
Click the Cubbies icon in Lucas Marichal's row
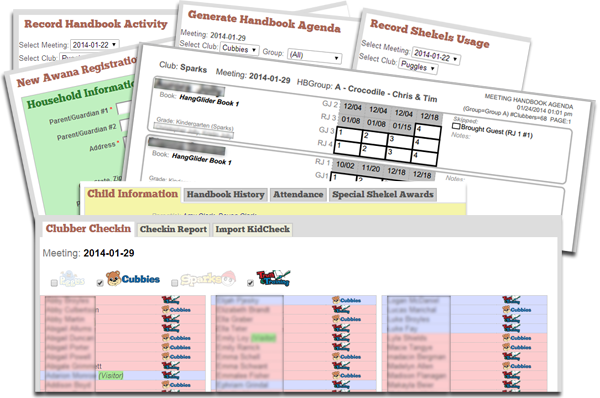pyautogui.click(x=517, y=310)
